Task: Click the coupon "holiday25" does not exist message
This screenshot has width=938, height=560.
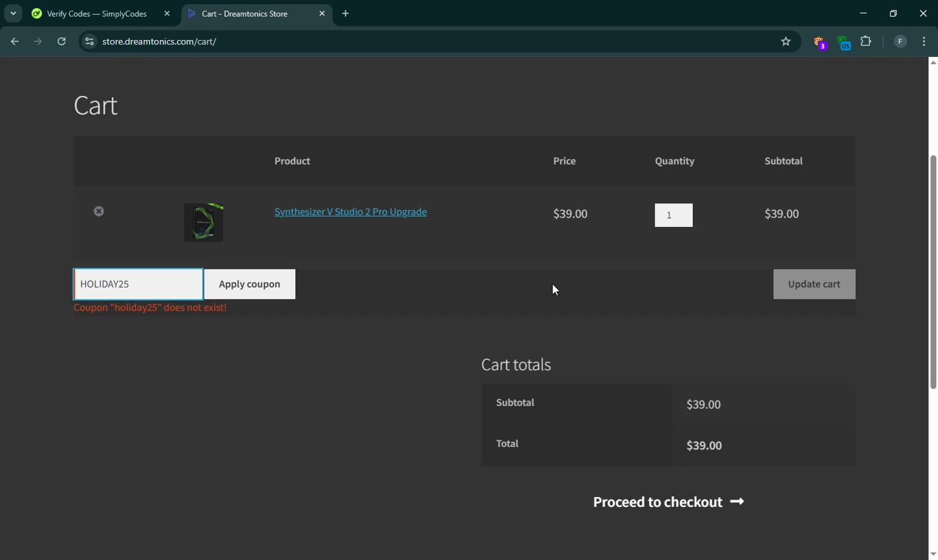Action: [x=150, y=307]
